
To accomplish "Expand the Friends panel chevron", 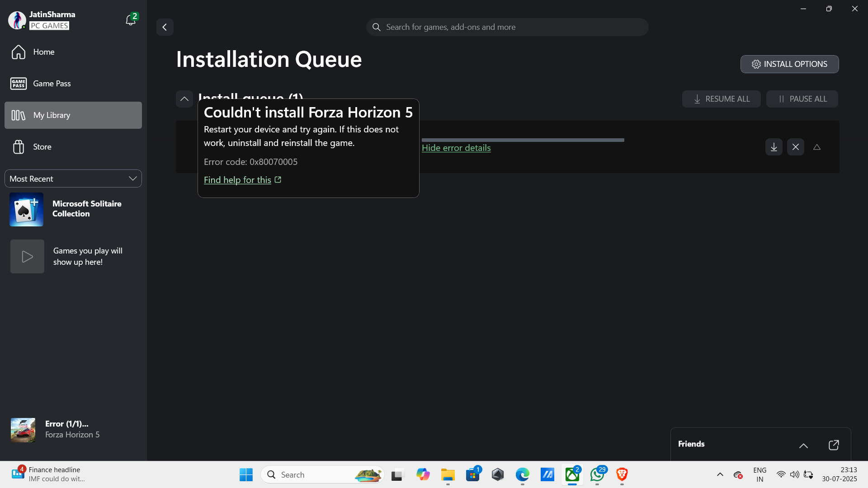I will [x=803, y=446].
